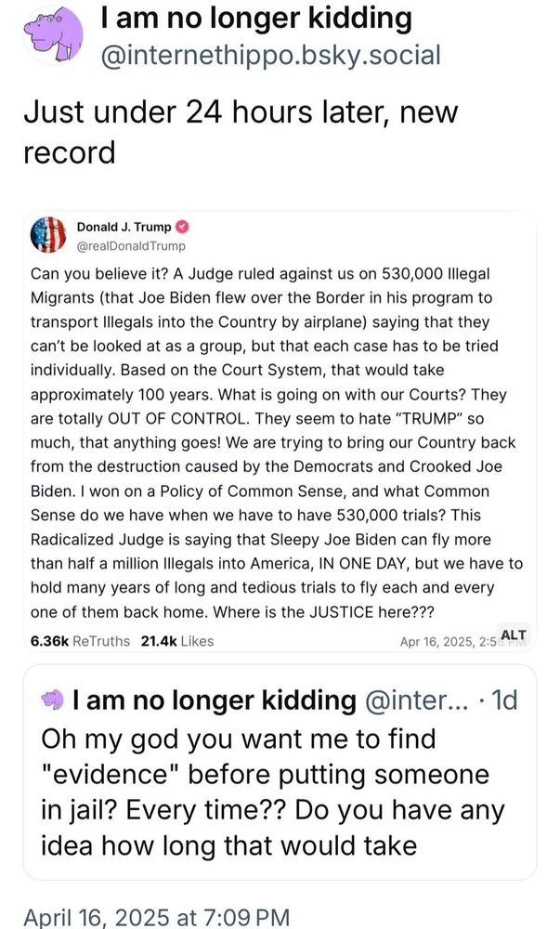Open the top "I am no longer kidding" display name
The height and width of the screenshot is (929, 560).
(x=255, y=17)
